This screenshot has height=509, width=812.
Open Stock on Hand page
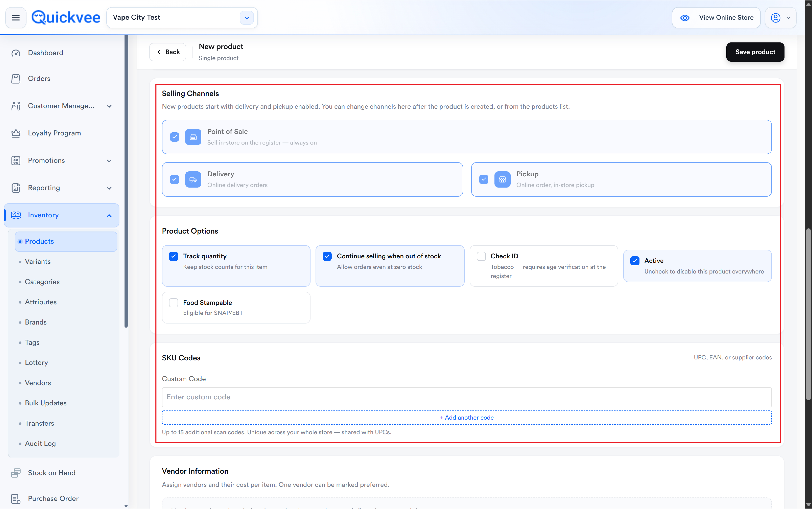pos(51,473)
